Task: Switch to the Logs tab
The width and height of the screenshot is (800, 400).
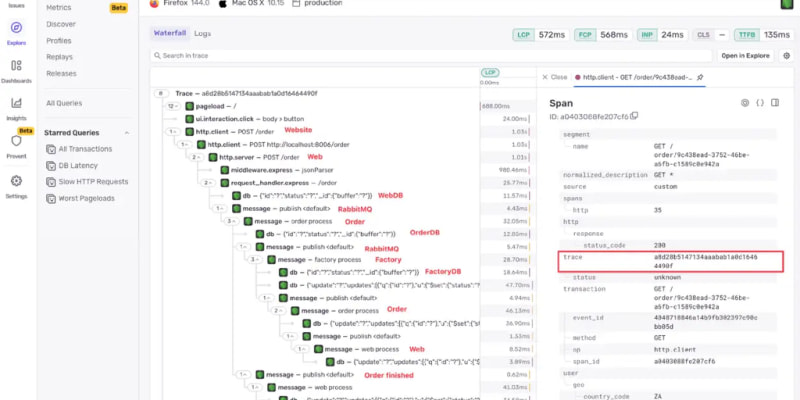Action: (203, 33)
